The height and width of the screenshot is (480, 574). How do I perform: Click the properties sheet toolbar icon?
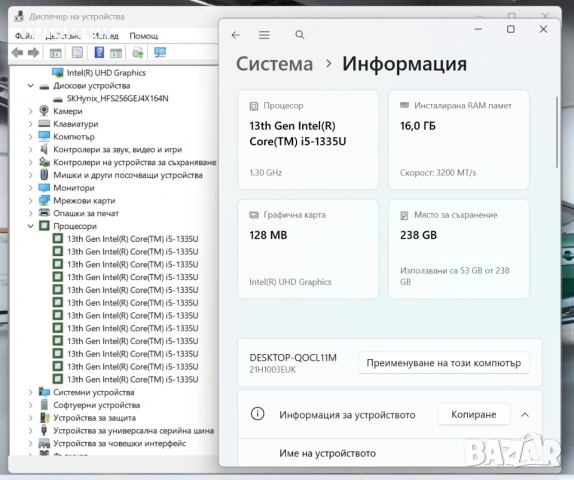[x=77, y=53]
